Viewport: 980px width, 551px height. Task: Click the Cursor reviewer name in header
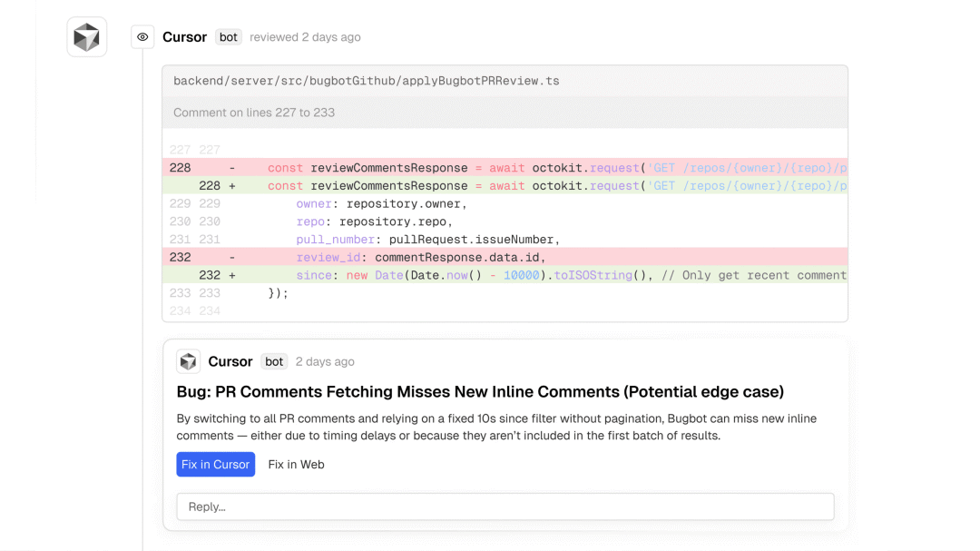(x=184, y=37)
